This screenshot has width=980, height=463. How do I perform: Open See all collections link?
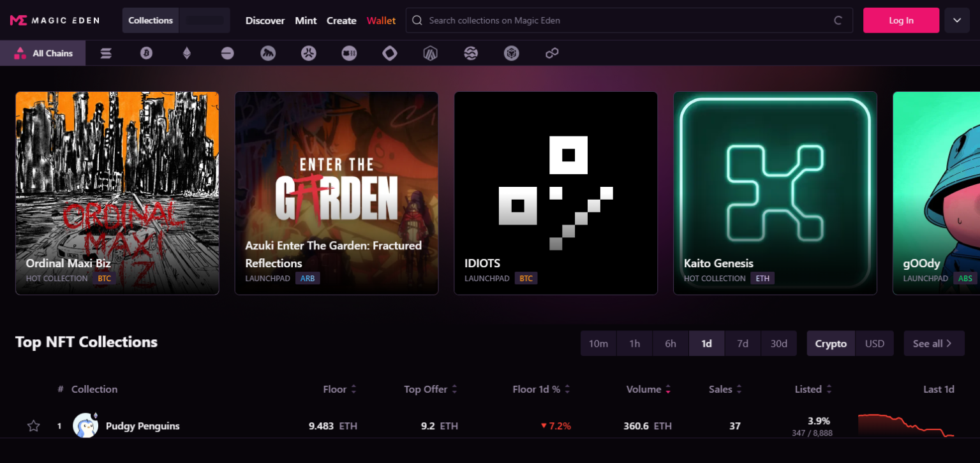[933, 344]
